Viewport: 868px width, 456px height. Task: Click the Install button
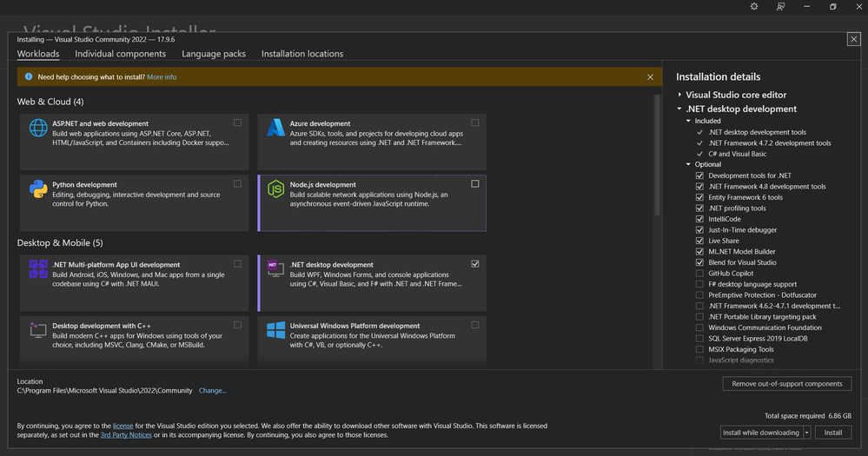[833, 433]
